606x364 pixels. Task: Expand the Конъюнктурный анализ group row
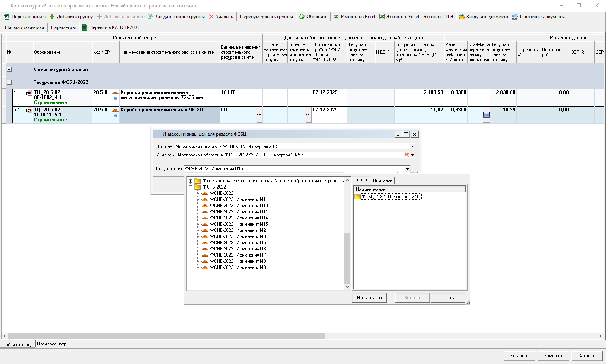[9, 70]
